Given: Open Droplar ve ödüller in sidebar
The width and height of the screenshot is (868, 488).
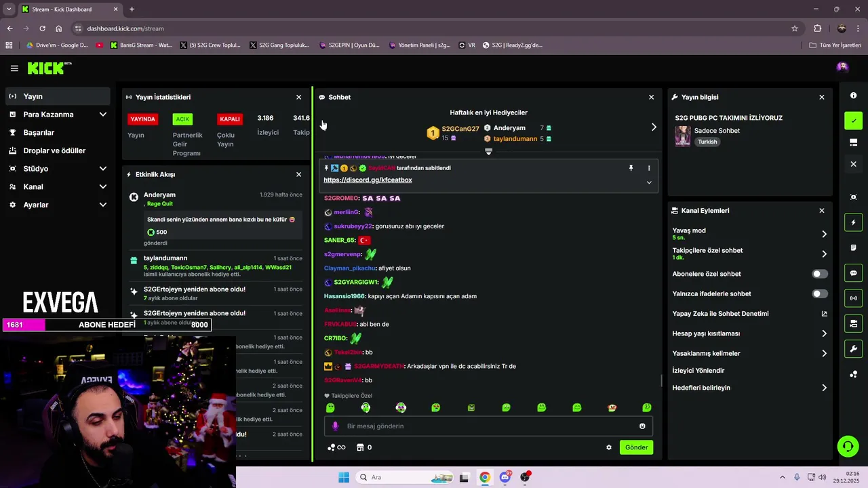Looking at the screenshot, I should (x=58, y=150).
